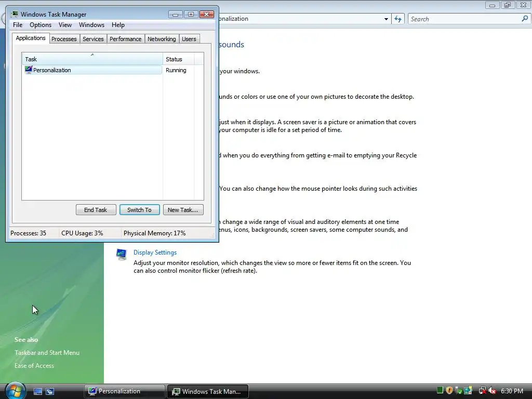Switch to the Networking tab
Screen dimensions: 532x399
pyautogui.click(x=162, y=39)
